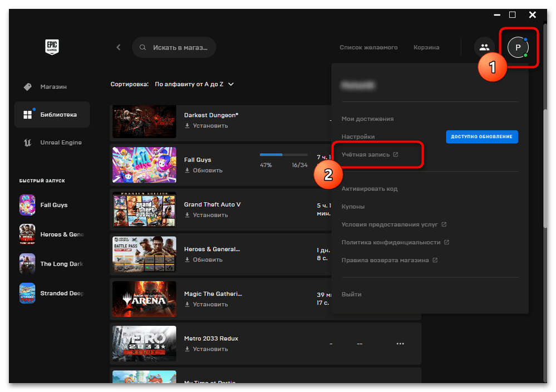Expand the alphabetical sorting dropdown
Screen dimensions: 556x392
click(x=194, y=84)
